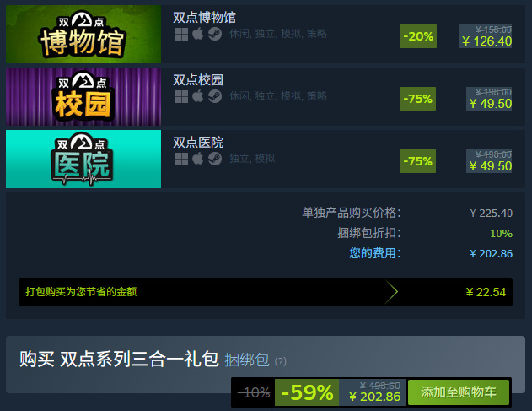Click Apple macOS icon under 双点校园
This screenshot has height=411, width=532.
click(x=198, y=96)
